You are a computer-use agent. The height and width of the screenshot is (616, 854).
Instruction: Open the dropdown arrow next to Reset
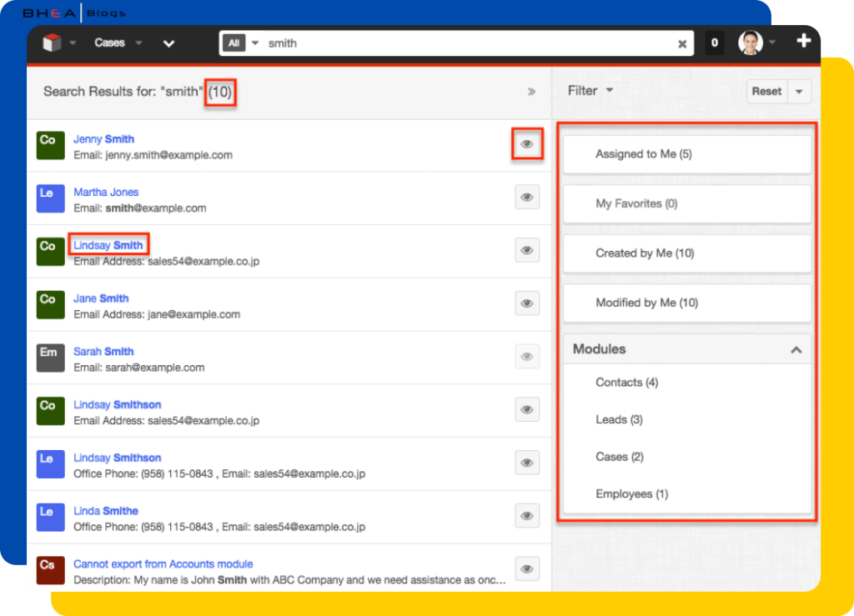pos(799,92)
